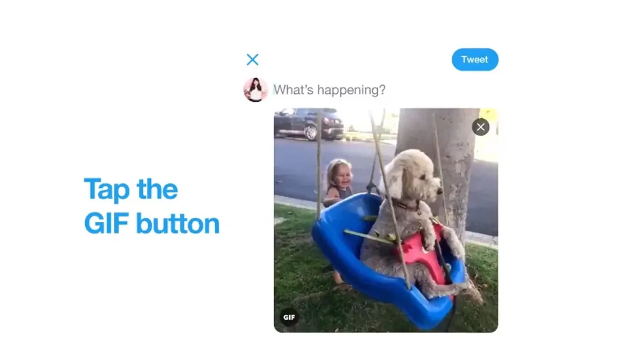This screenshot has height=362, width=644.
Task: Click the "Tap the GIF button" headline text
Action: pyautogui.click(x=152, y=206)
